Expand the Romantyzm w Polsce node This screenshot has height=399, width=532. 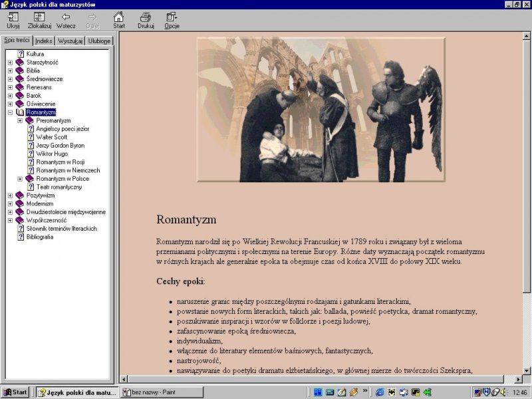20,179
